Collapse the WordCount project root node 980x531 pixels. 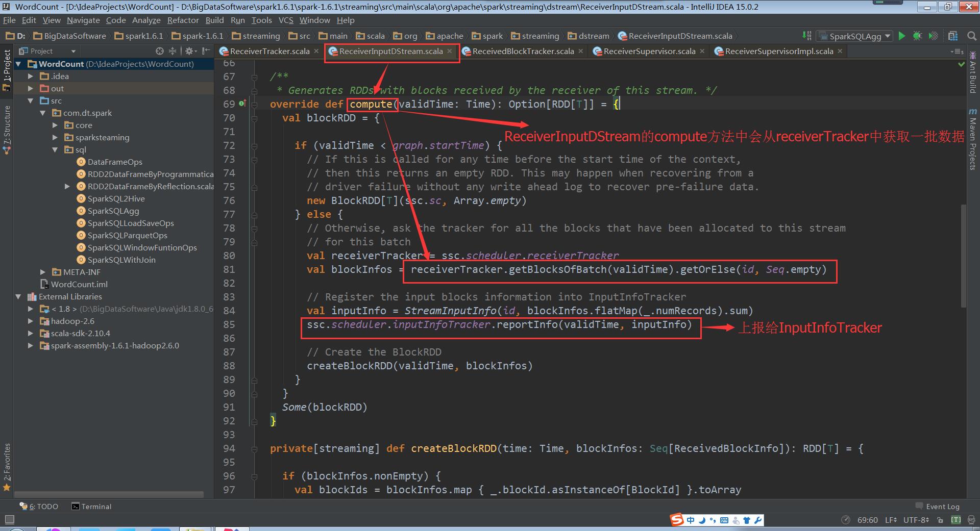point(18,64)
